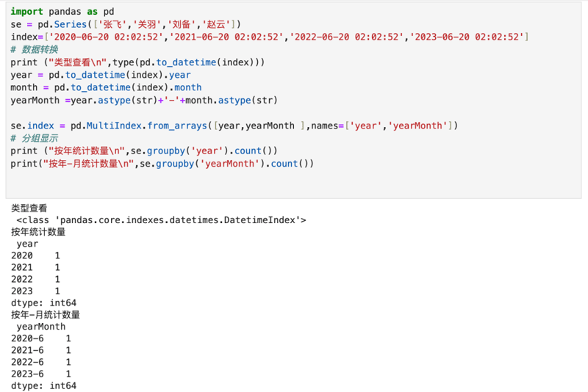Click the 数据转换 comment line
Viewport: 588px width, 392px height.
34,50
